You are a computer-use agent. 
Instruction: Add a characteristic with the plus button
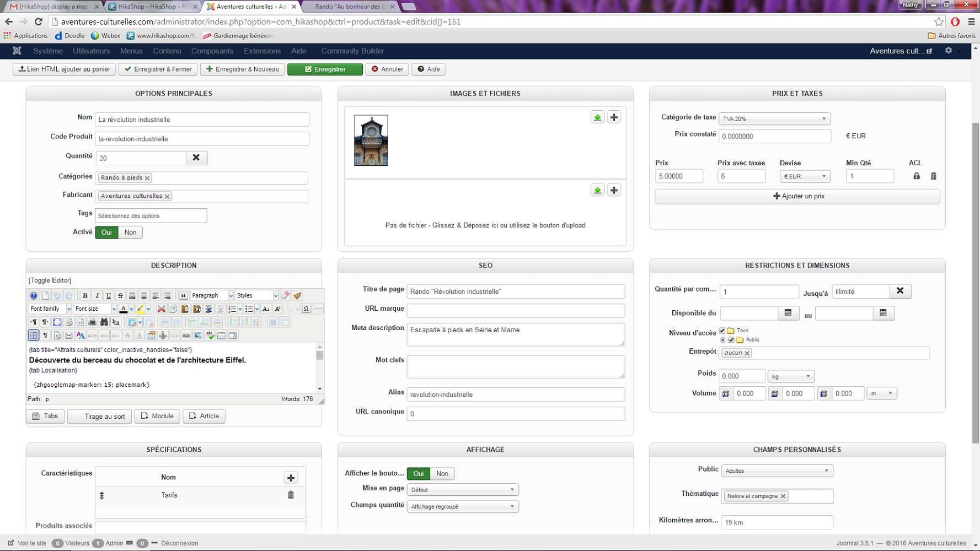tap(291, 478)
